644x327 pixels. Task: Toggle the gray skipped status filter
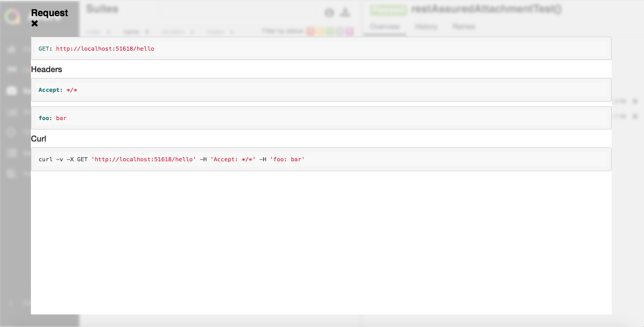(340, 31)
